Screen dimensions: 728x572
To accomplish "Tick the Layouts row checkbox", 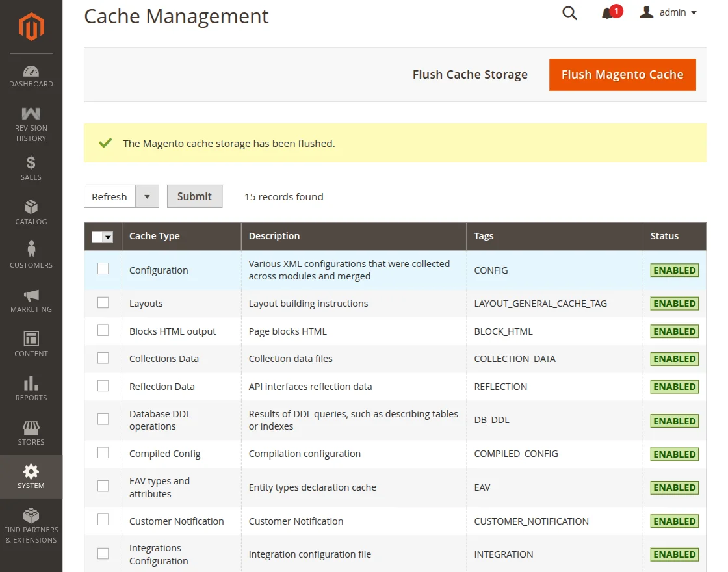I will tap(103, 302).
